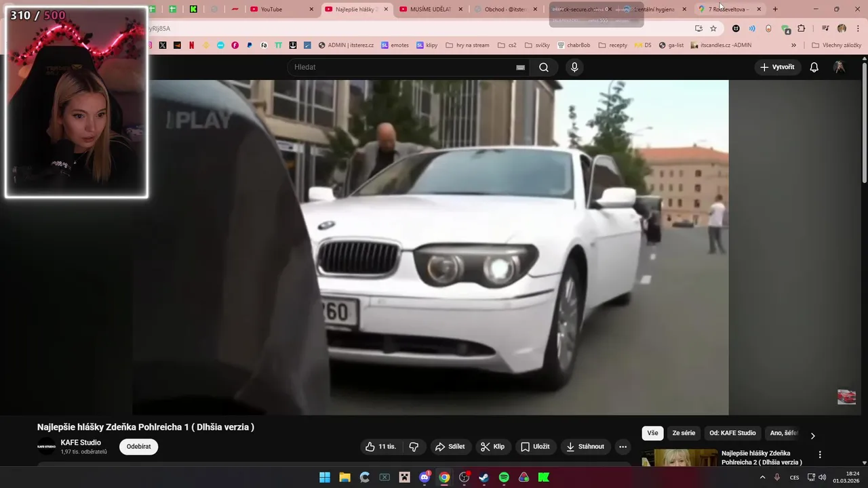This screenshot has width=868, height=488.
Task: Open the 'emotes' bookmark
Action: click(x=395, y=45)
